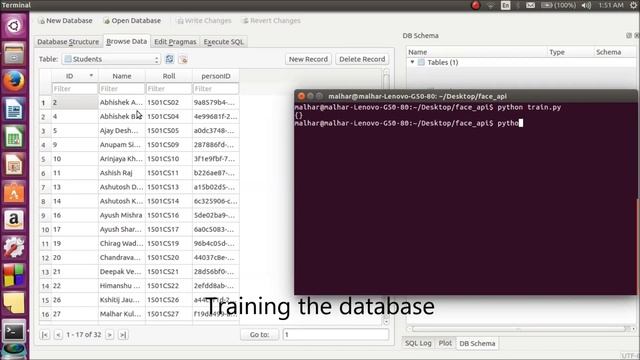640x360 pixels.
Task: Click the Name column filter field
Action: [122, 89]
